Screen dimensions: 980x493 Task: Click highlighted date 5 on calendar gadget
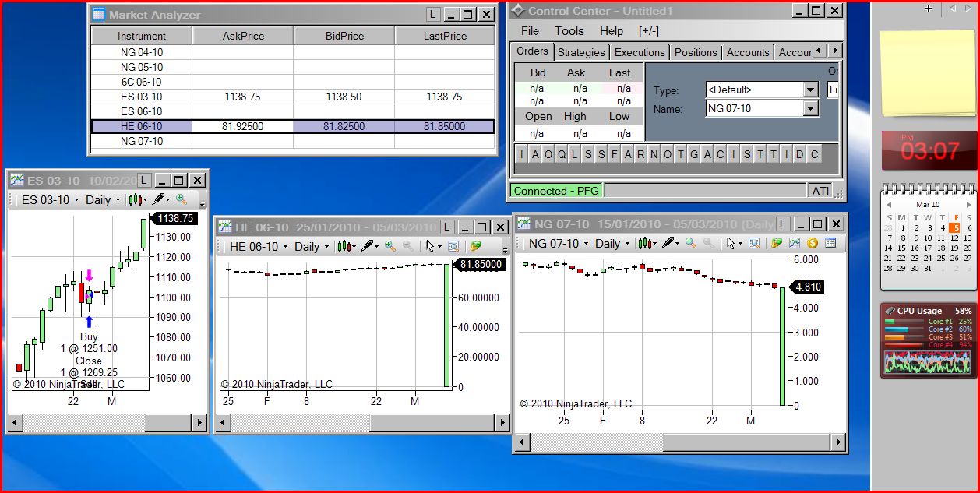[956, 227]
